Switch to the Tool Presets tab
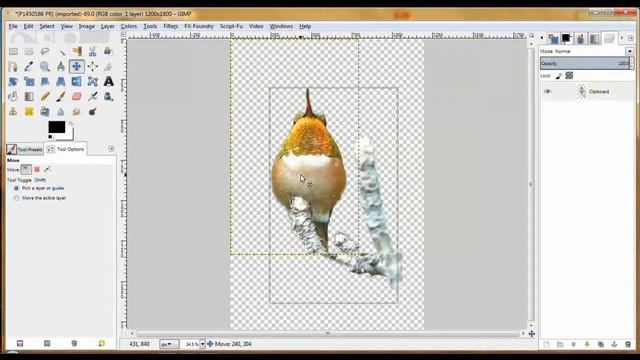This screenshot has width=640, height=360. point(24,149)
